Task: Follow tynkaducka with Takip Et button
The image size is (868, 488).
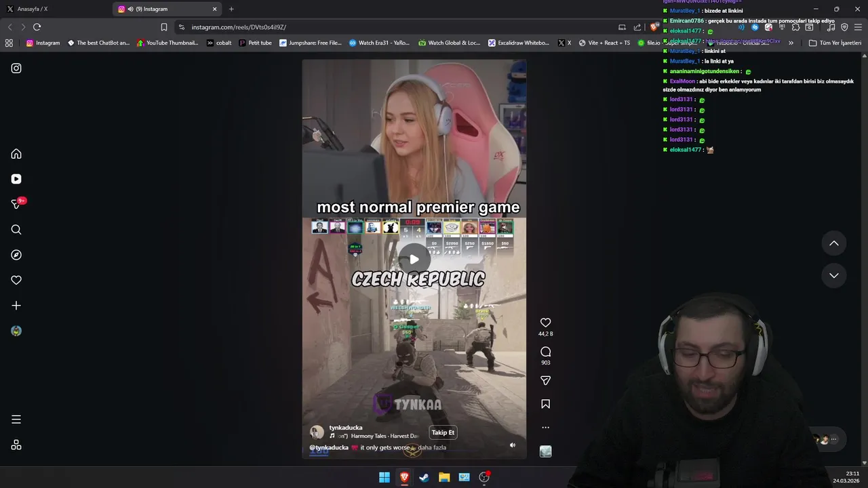Action: (x=443, y=432)
